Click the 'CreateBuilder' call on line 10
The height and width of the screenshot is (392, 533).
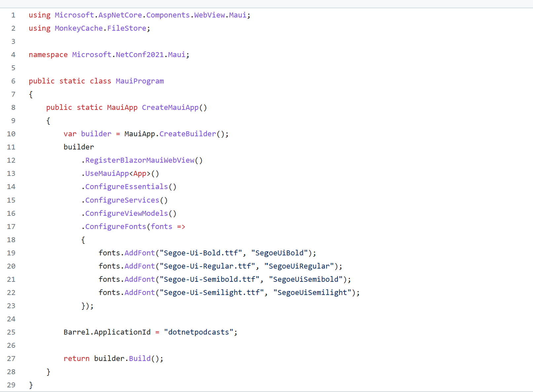[188, 134]
